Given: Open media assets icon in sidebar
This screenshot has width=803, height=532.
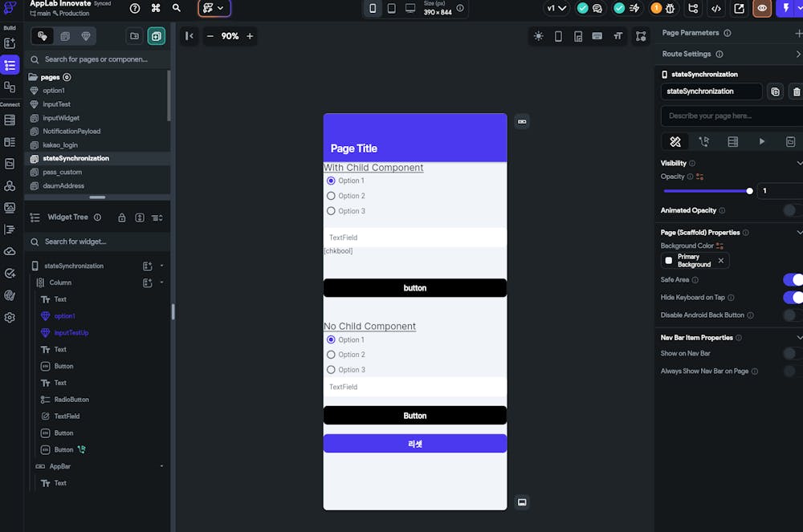Looking at the screenshot, I should pyautogui.click(x=10, y=208).
